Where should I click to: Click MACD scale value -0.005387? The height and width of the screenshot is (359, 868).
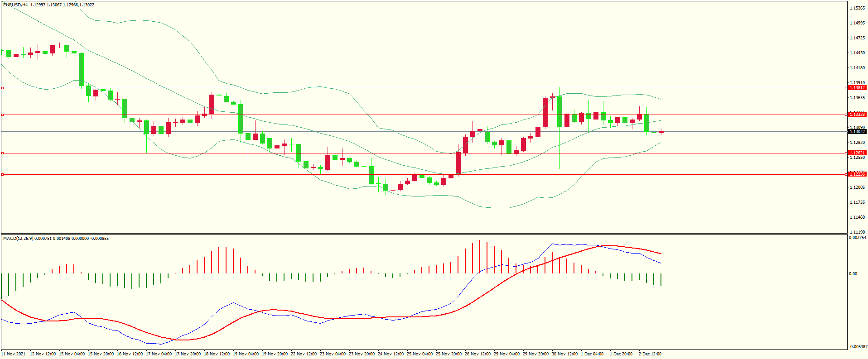click(857, 347)
